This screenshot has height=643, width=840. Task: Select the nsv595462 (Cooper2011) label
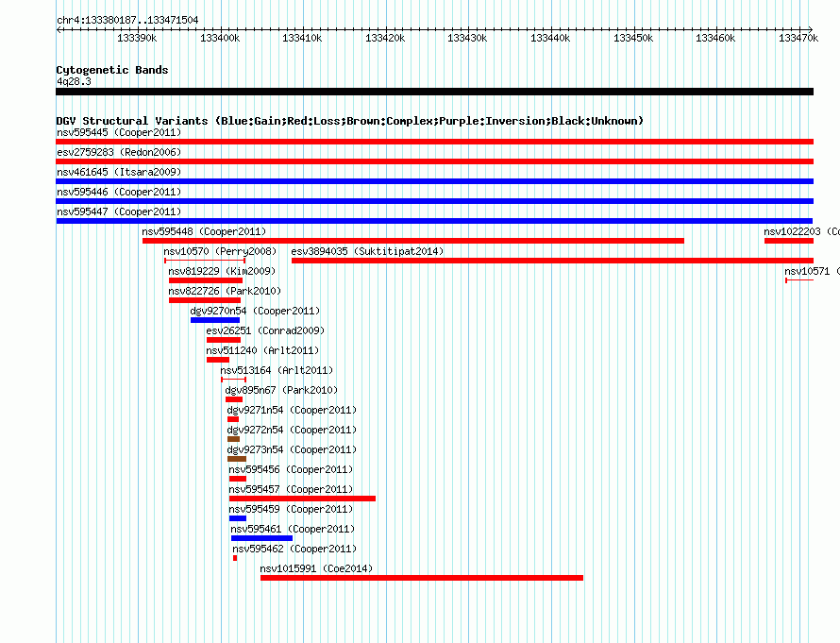coord(294,549)
